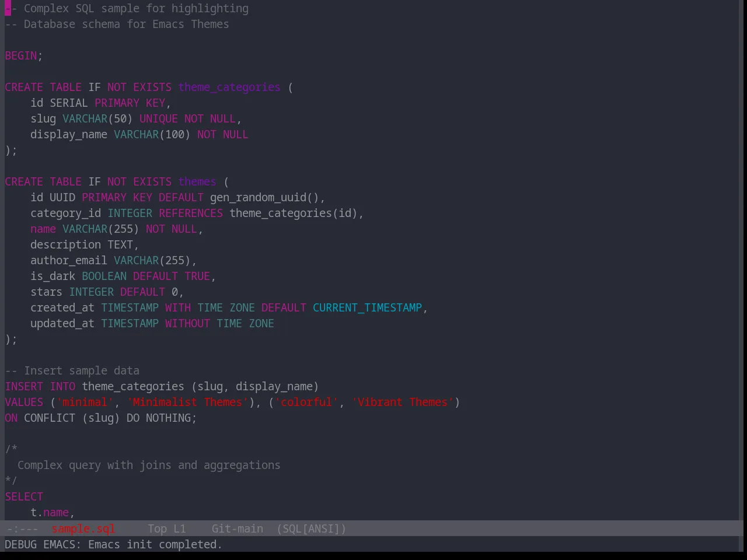Click the t.name column reference
Viewport: 747px width, 560px height.
(x=50, y=512)
